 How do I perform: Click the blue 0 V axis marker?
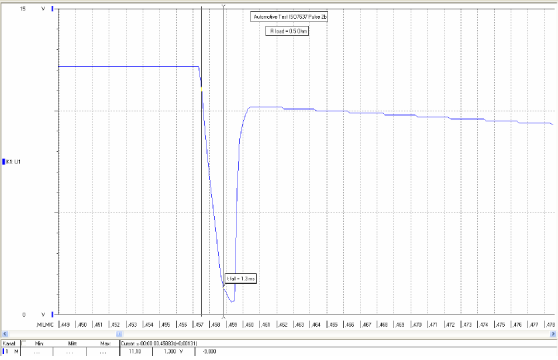[53, 314]
